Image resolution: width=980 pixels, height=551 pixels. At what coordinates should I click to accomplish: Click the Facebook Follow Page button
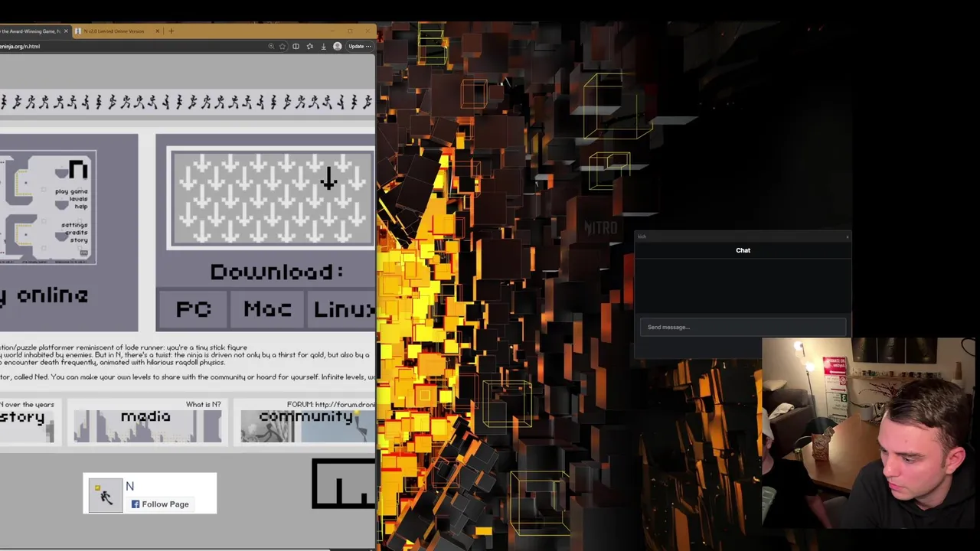pyautogui.click(x=160, y=504)
